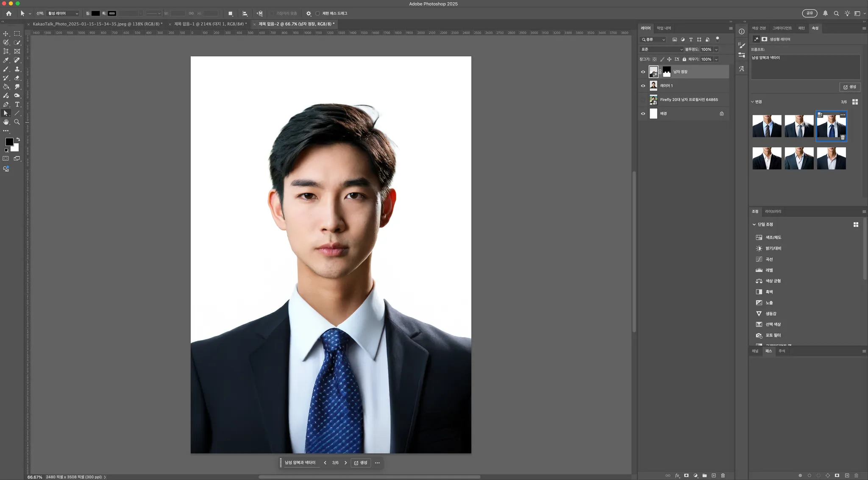Open the blend mode 표준 dropdown

pos(661,49)
